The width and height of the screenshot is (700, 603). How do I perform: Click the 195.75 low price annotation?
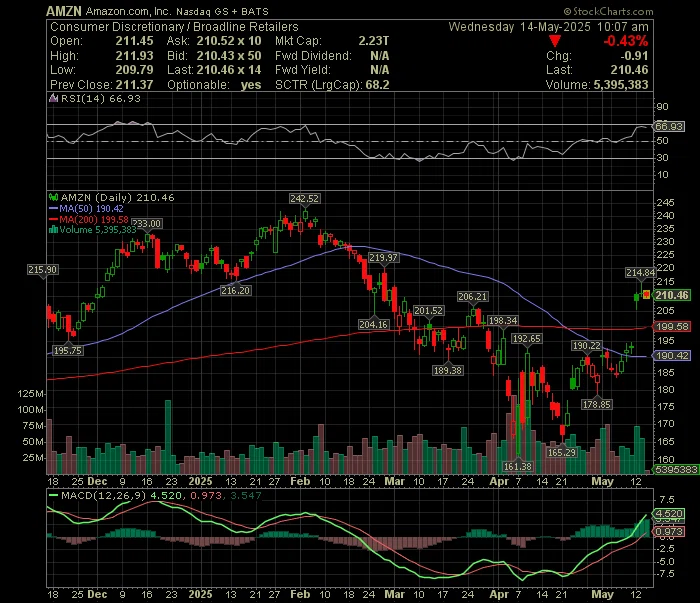coord(68,350)
